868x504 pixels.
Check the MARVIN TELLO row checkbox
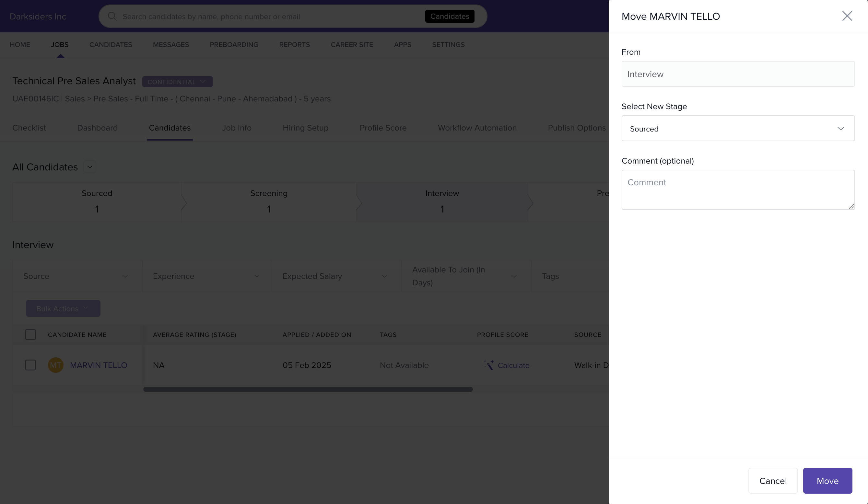click(x=30, y=365)
